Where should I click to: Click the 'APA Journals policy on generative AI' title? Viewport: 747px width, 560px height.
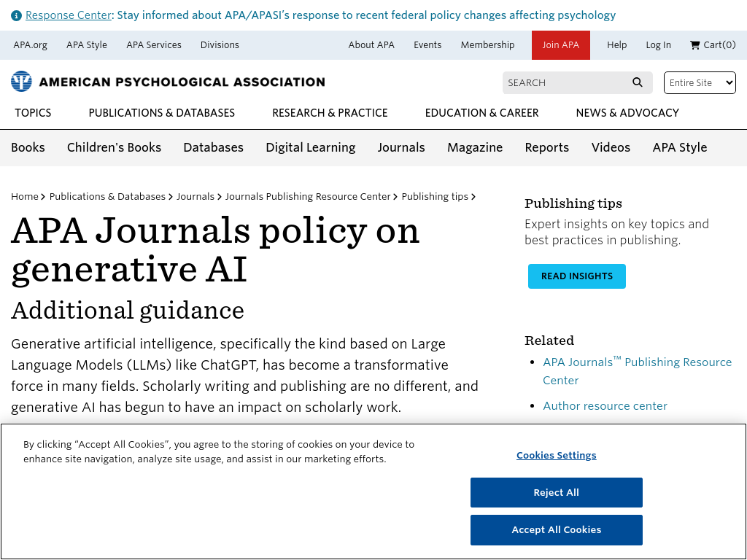coord(215,249)
